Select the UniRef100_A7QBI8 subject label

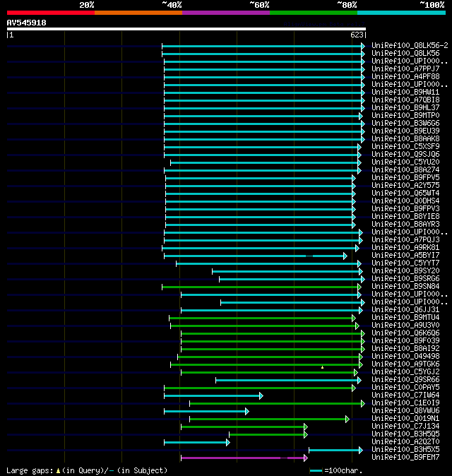click(405, 100)
